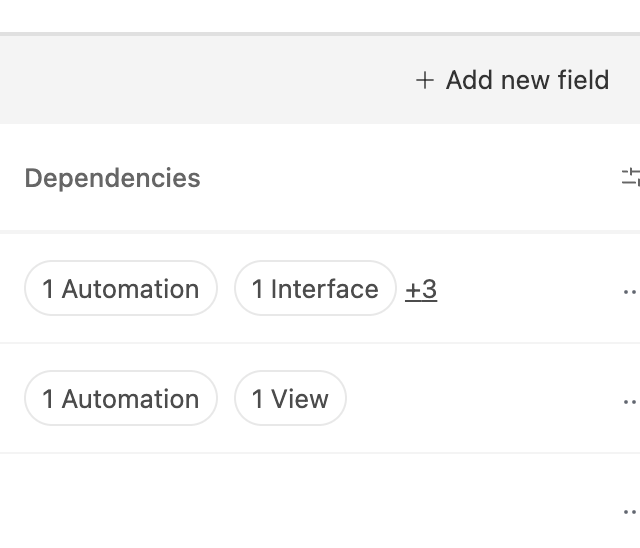Show the +3 more dependencies link
The width and height of the screenshot is (640, 548).
point(421,289)
